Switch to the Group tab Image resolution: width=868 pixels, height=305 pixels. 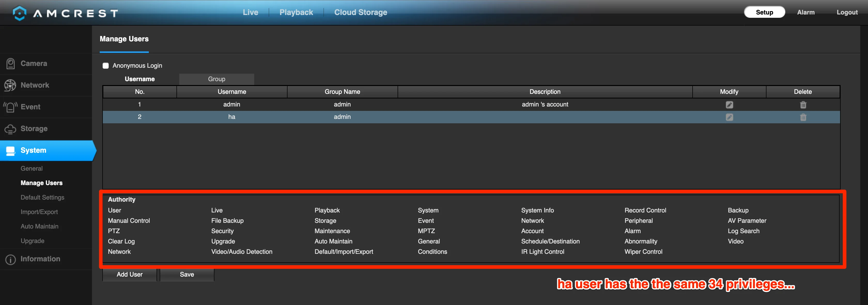click(x=216, y=79)
